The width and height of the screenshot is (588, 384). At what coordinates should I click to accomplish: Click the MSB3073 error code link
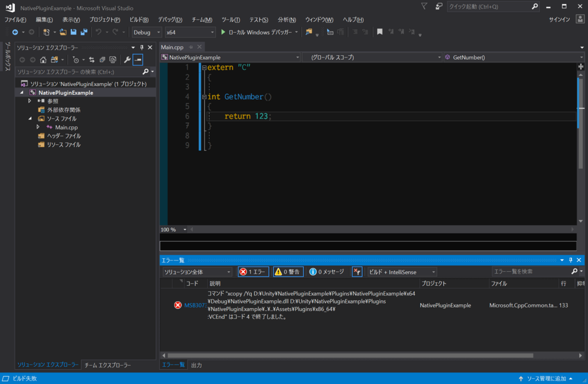click(x=195, y=305)
